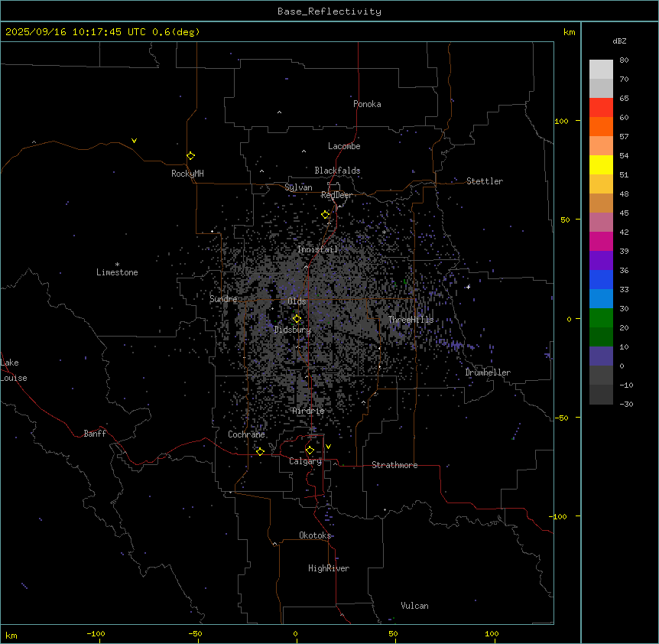Select the yellow diamond marker below RedDeer
659x644 pixels.
(326, 215)
